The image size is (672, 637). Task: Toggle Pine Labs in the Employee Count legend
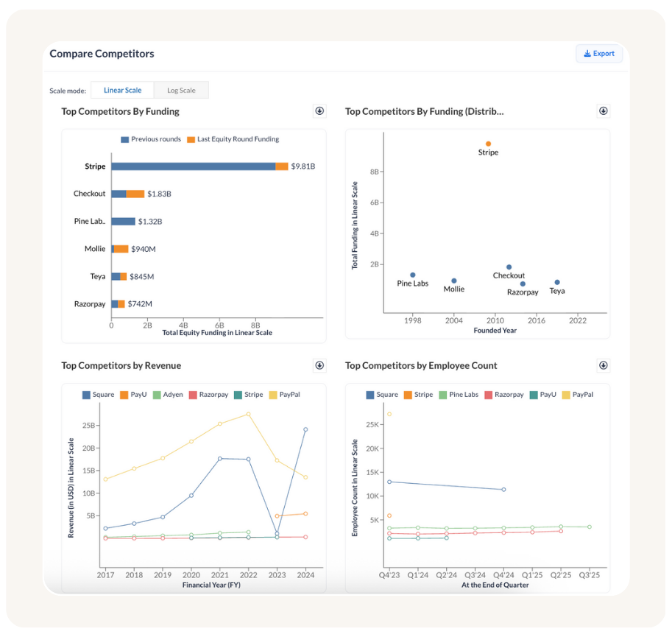pos(461,394)
